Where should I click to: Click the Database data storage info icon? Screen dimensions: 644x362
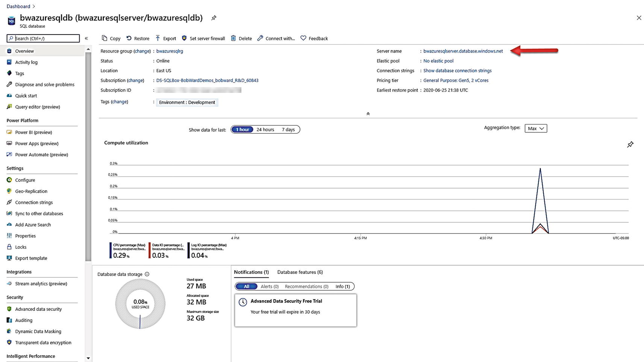click(147, 274)
